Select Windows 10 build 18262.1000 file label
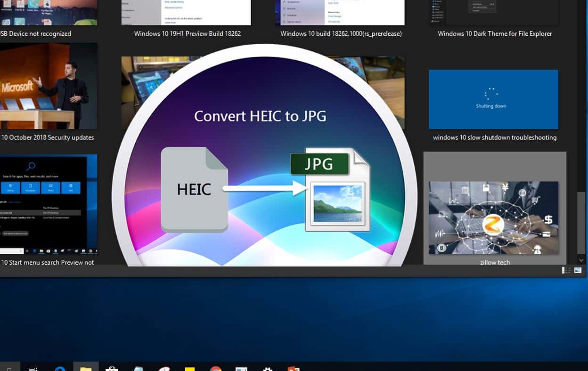Image resolution: width=588 pixels, height=371 pixels. pos(341,34)
